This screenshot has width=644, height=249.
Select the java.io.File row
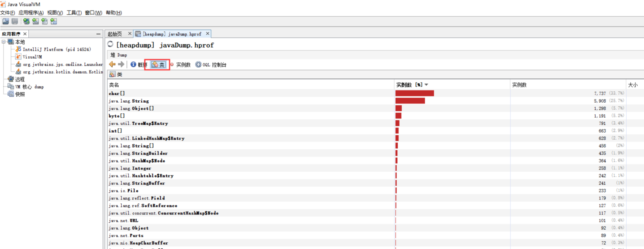coord(376,190)
